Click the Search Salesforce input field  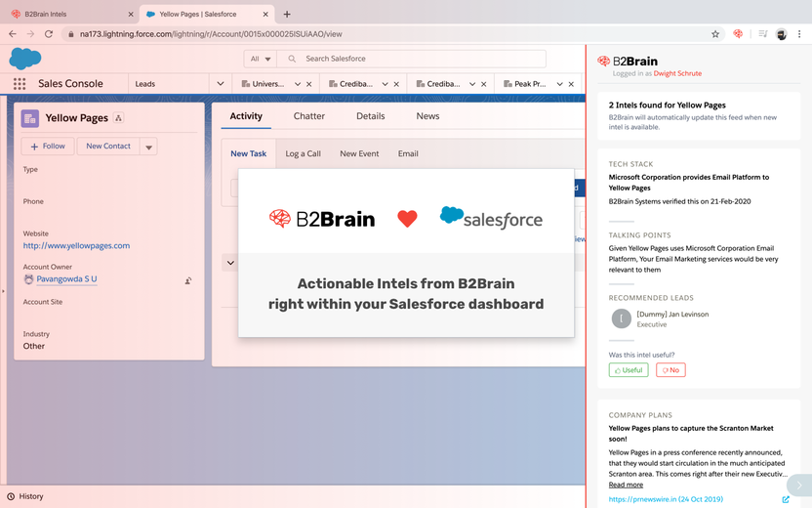point(412,59)
